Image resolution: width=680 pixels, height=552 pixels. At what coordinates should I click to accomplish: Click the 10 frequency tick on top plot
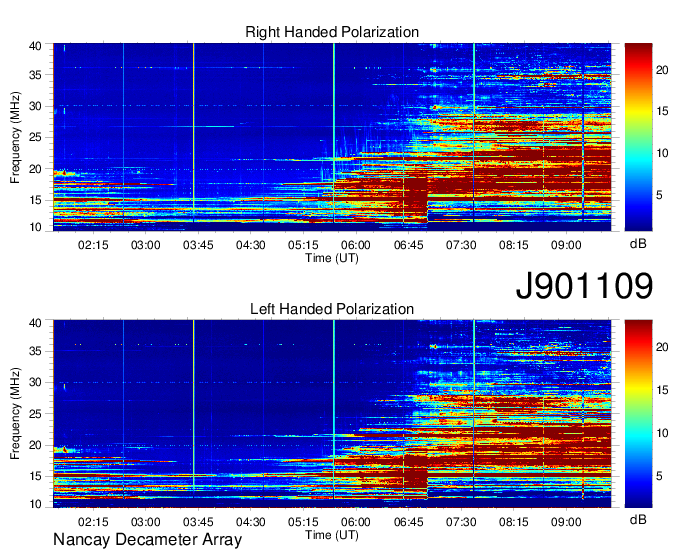tap(35, 227)
